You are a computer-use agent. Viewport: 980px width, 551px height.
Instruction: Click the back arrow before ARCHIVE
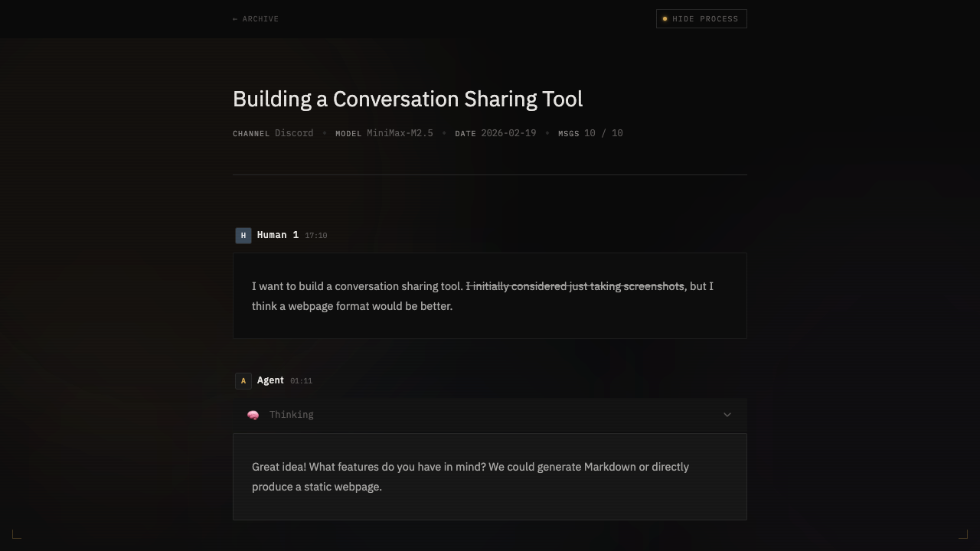[235, 18]
